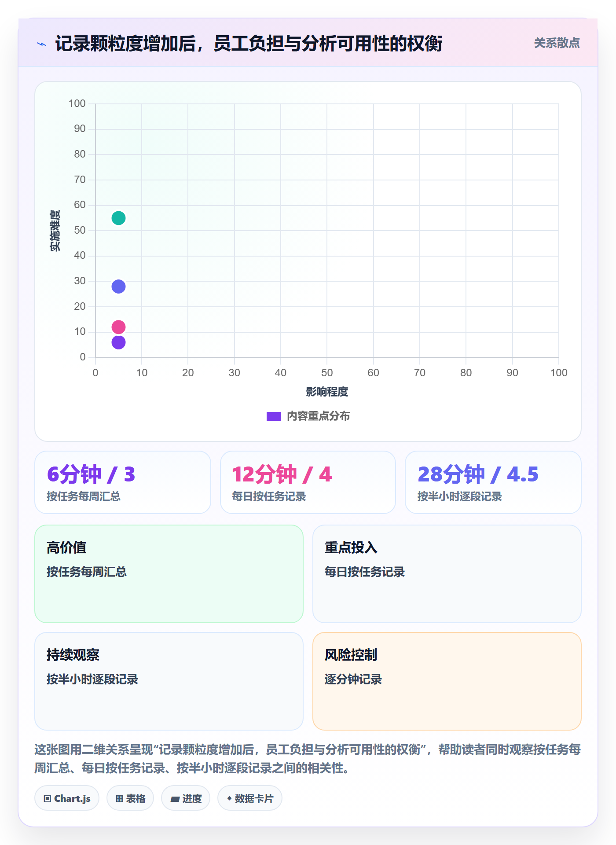Click the 表格 tag
Viewport: 616px width, 845px height.
130,798
